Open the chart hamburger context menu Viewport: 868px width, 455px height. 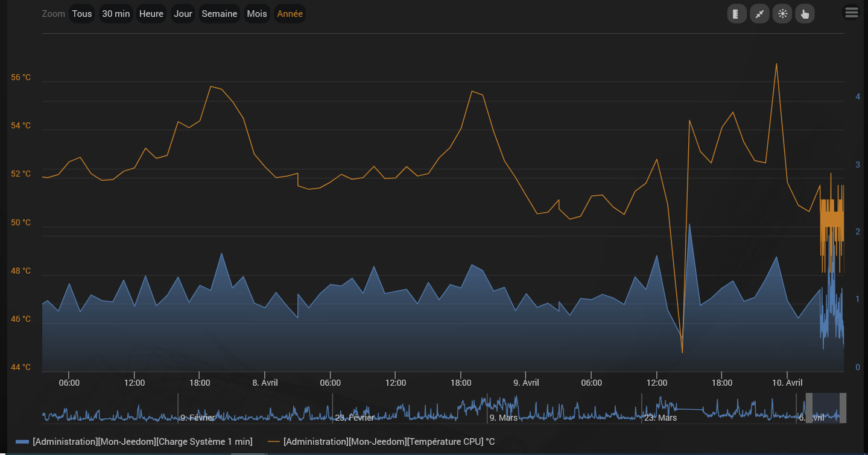(x=851, y=13)
